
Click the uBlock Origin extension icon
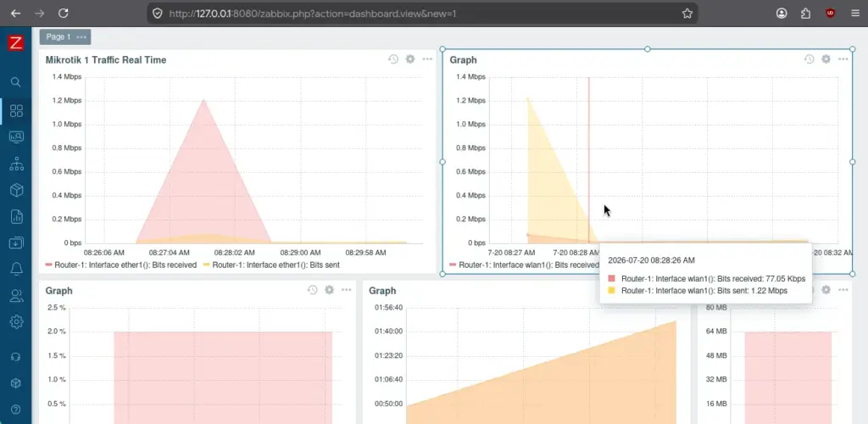coord(831,14)
